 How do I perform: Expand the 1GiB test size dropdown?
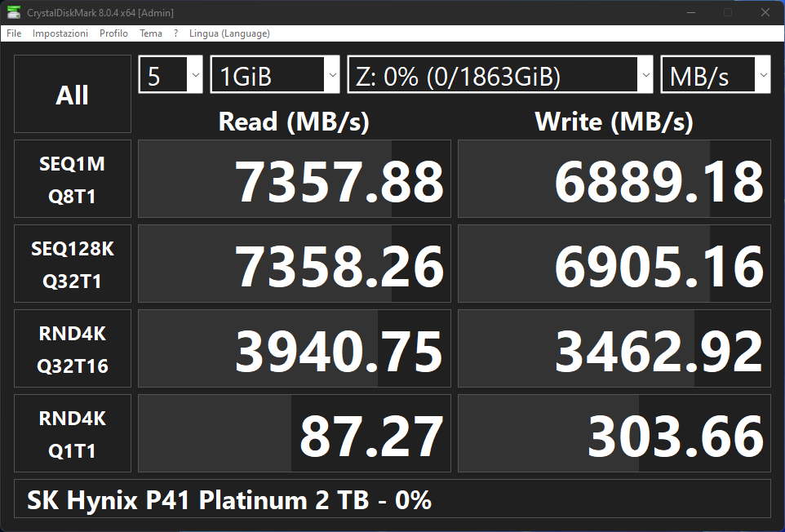(274, 76)
